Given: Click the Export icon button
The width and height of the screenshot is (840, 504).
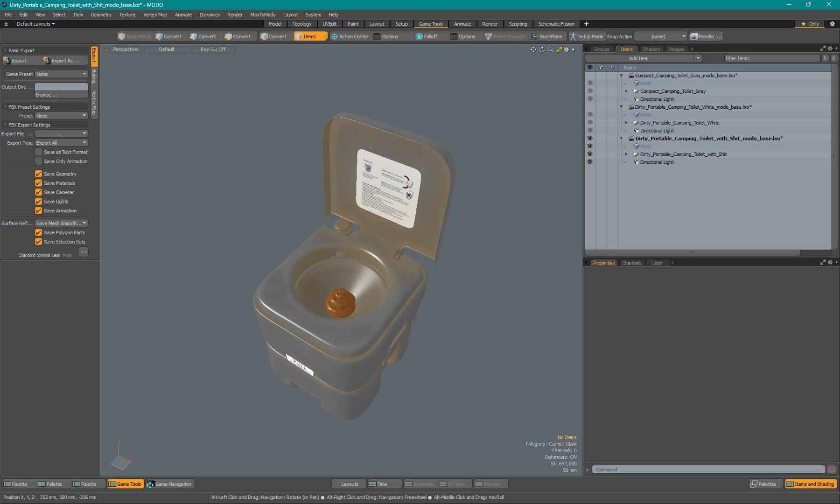Looking at the screenshot, I should [21, 61].
